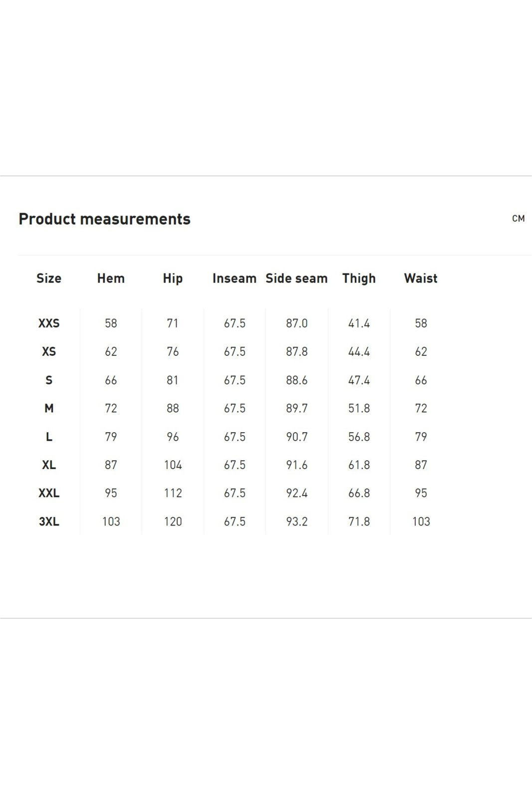
Task: Select the XXS size row label
Action: pyautogui.click(x=49, y=323)
